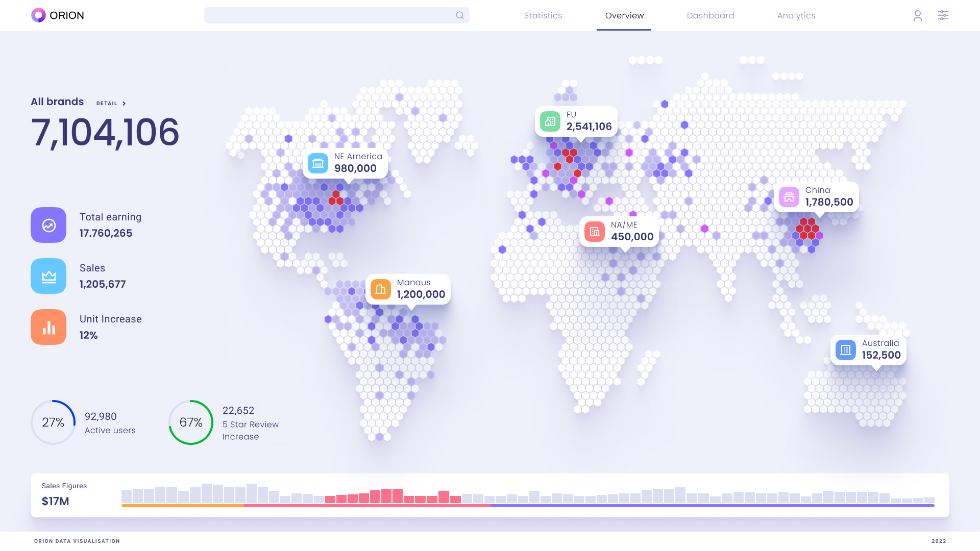Click the Unit Increase bar chart icon
This screenshot has width=980, height=551.
(48, 327)
